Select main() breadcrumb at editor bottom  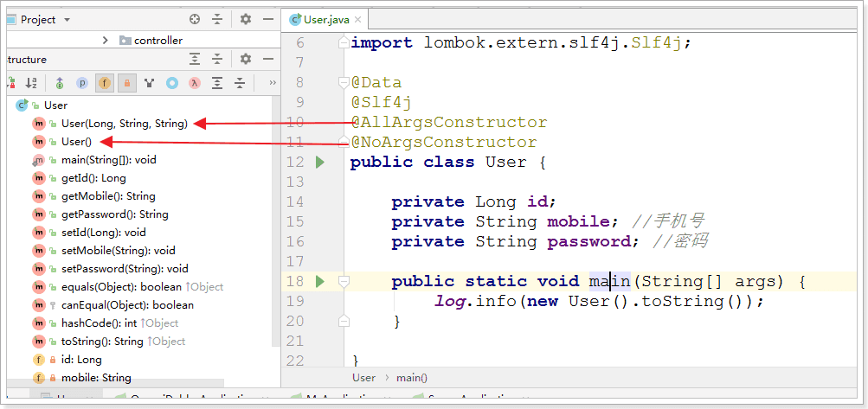[412, 378]
